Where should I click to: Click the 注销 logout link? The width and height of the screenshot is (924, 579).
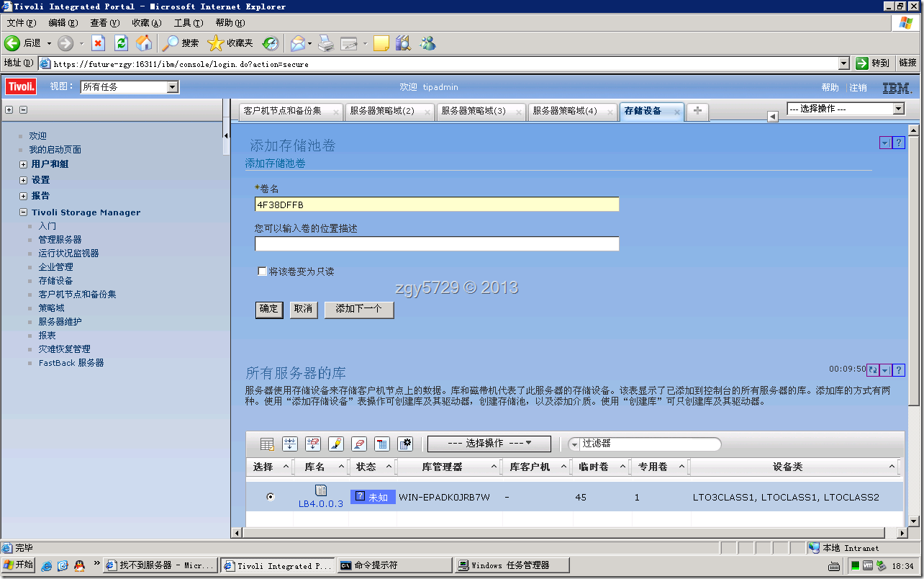(858, 88)
